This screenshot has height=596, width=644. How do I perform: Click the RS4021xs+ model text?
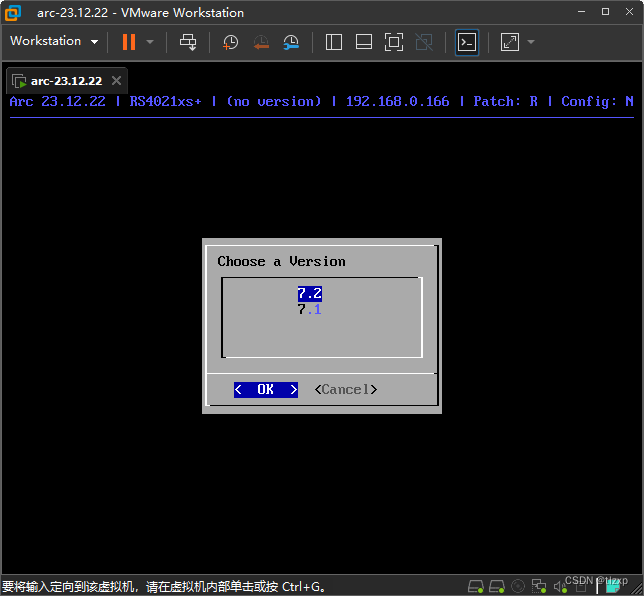[x=165, y=101]
